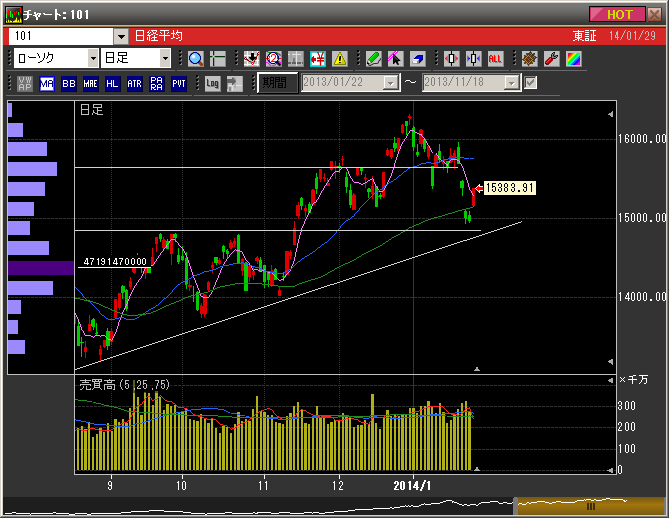
Task: Toggle the MA moving average indicator
Action: coord(47,84)
